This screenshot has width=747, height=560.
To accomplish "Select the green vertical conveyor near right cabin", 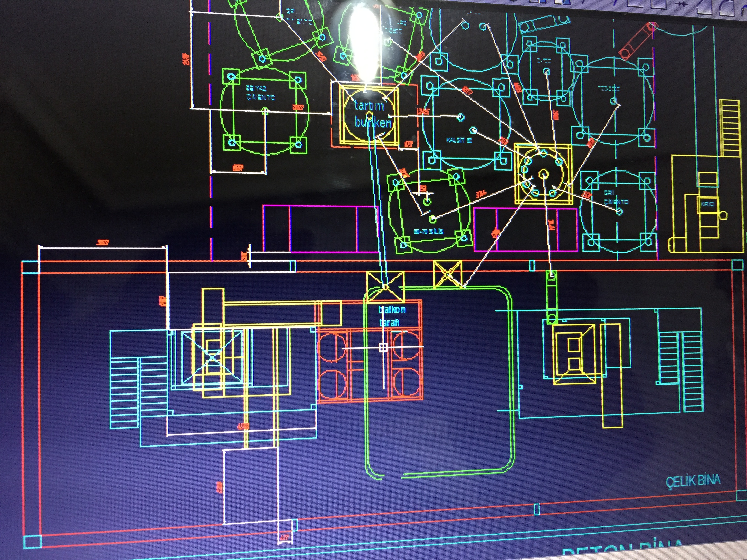I will (x=552, y=297).
